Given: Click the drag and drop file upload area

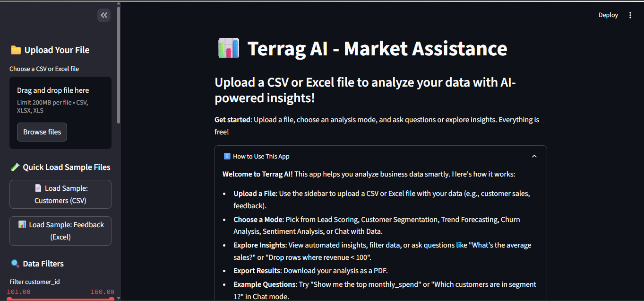Looking at the screenshot, I should click(60, 99).
